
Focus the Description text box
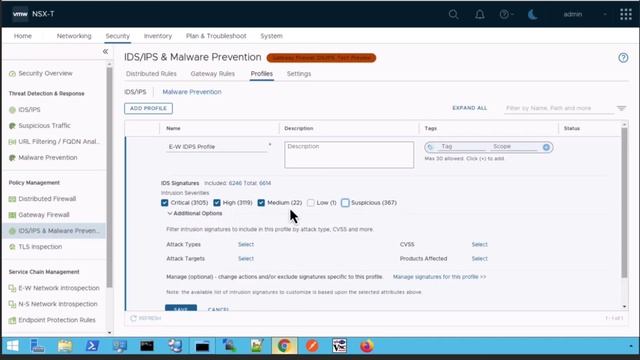click(349, 155)
